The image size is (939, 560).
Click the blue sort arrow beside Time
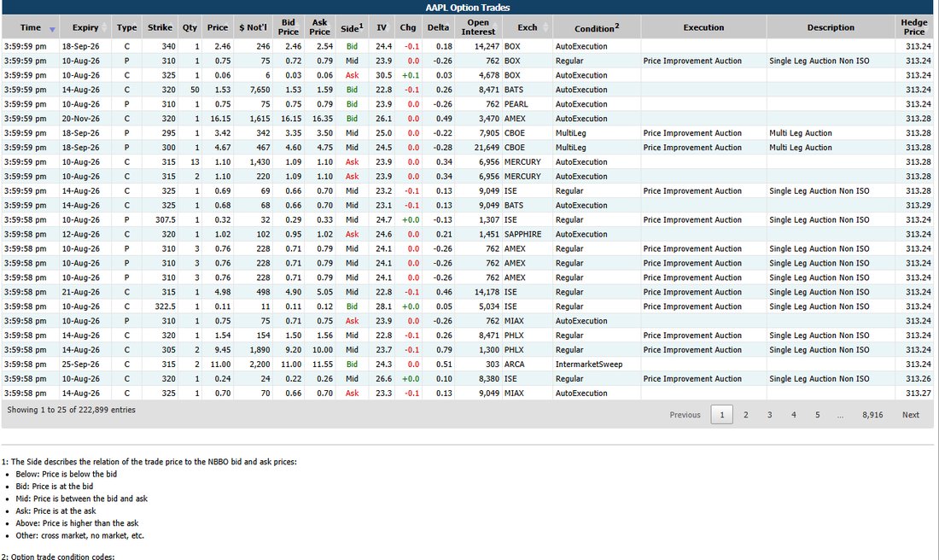click(x=52, y=29)
